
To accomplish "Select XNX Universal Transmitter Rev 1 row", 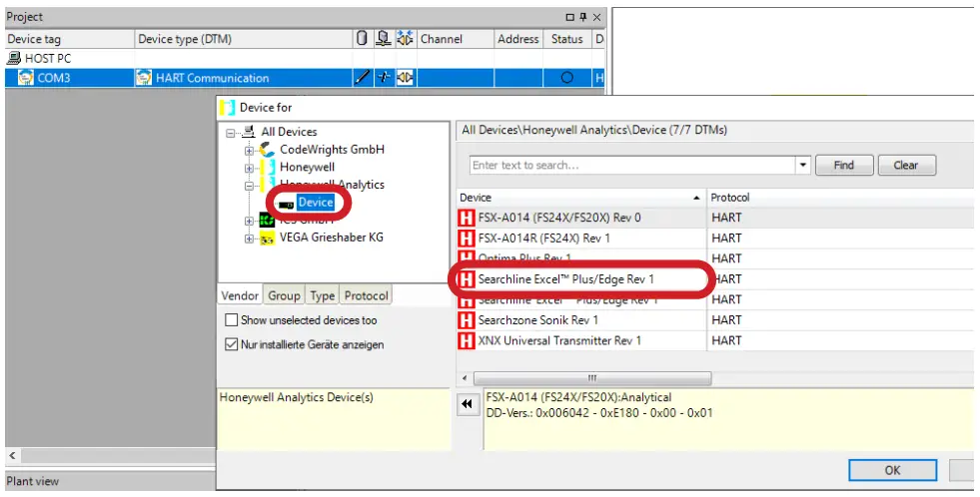I will [715, 341].
